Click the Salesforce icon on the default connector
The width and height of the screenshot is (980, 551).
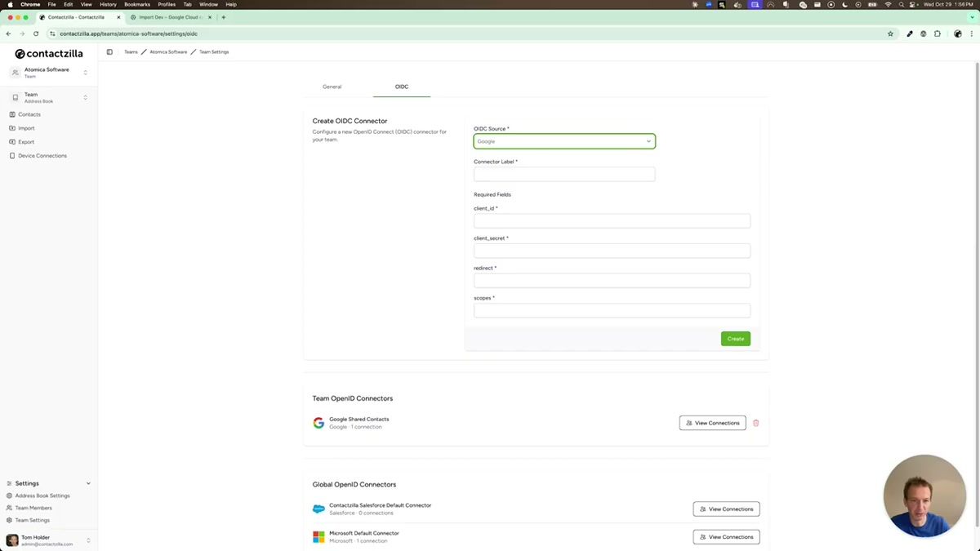click(319, 509)
